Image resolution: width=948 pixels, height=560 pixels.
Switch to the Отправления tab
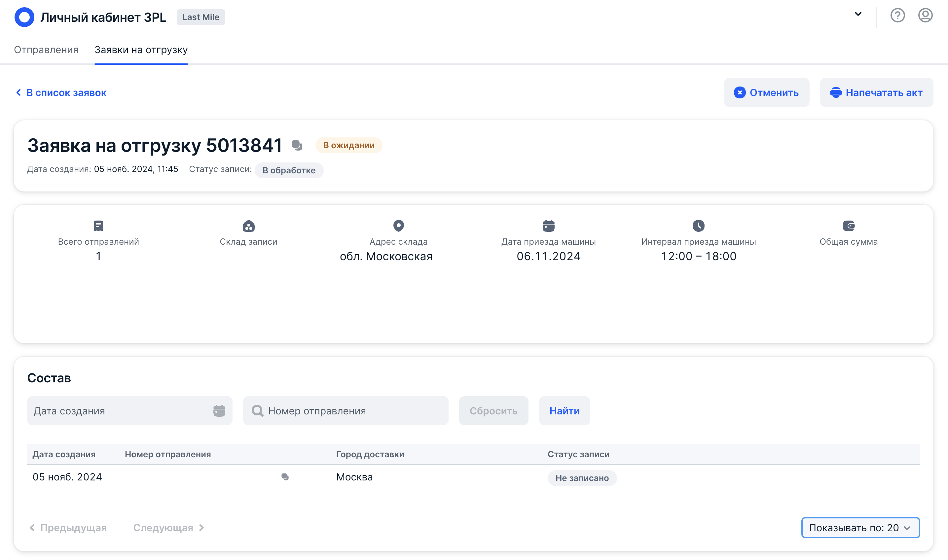46,50
